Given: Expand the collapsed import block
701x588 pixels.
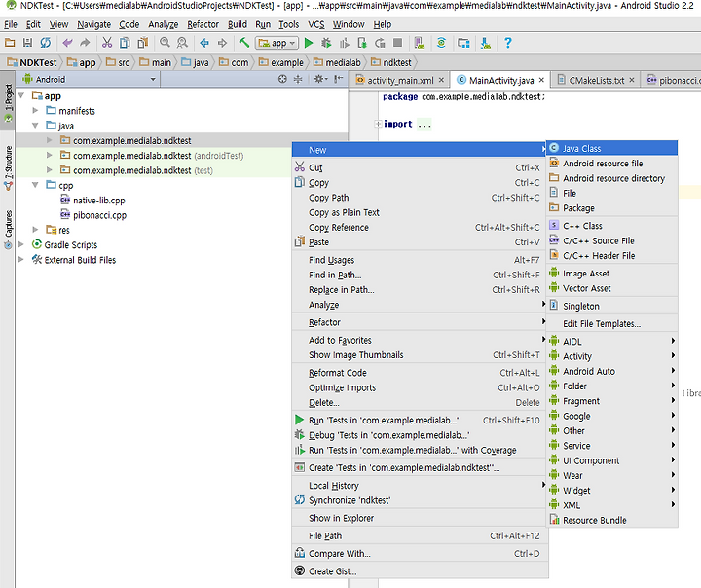Looking at the screenshot, I should pyautogui.click(x=378, y=124).
